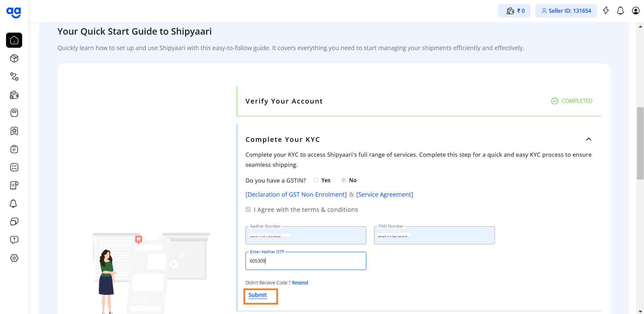Open the checklist icon in sidebar

(x=14, y=167)
